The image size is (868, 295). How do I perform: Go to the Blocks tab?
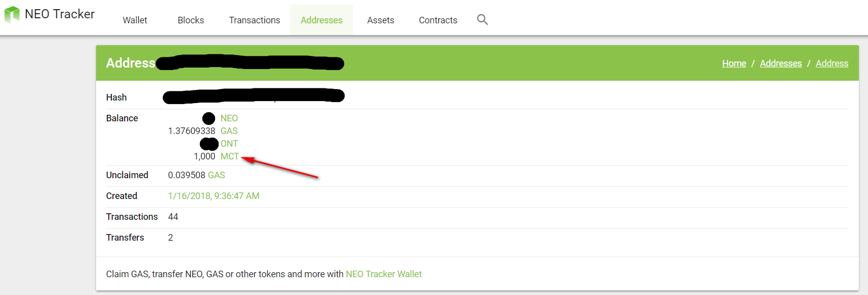(191, 20)
